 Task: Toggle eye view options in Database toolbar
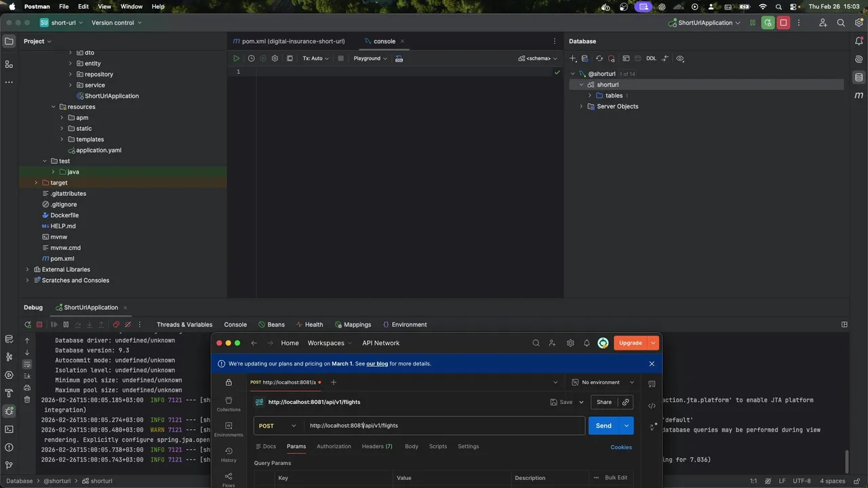click(680, 58)
